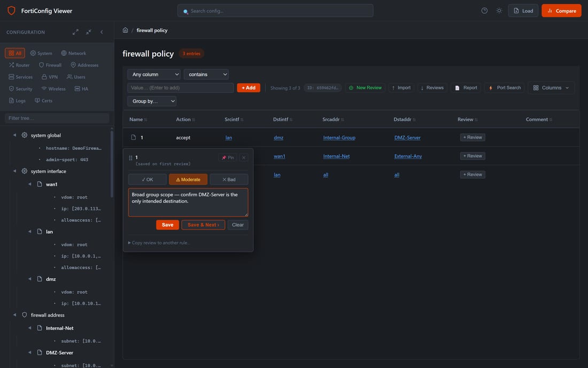
Task: Select the System category filter
Action: pos(41,53)
